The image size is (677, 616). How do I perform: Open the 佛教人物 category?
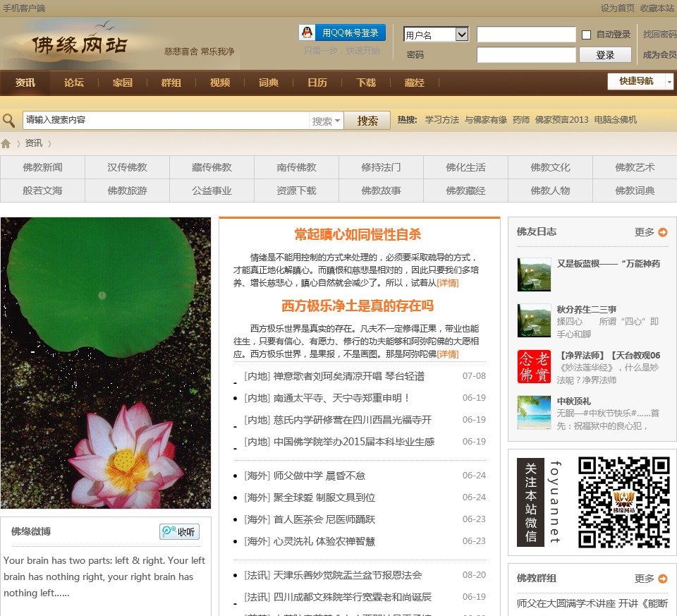point(551,191)
